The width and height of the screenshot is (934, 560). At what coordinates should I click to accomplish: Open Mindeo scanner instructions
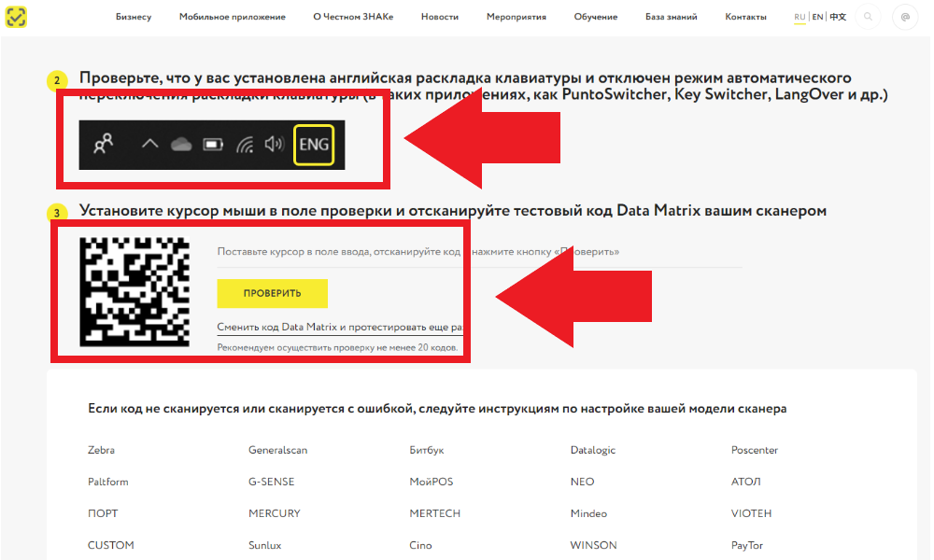tap(588, 513)
